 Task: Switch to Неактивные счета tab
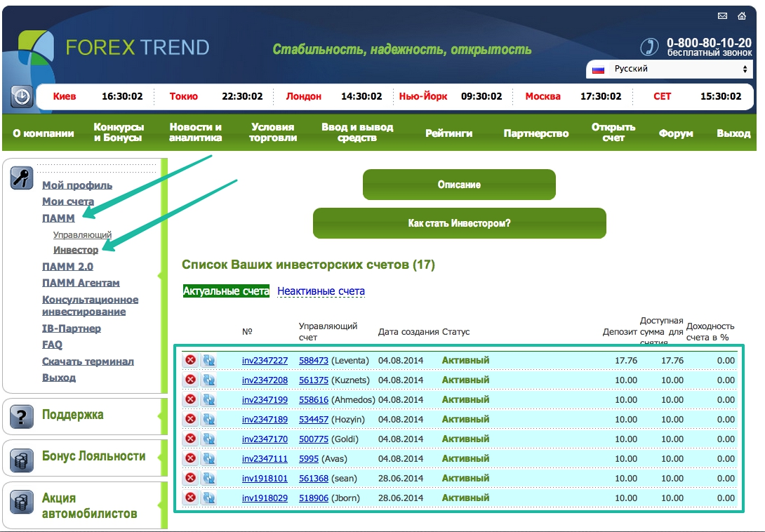tap(321, 291)
